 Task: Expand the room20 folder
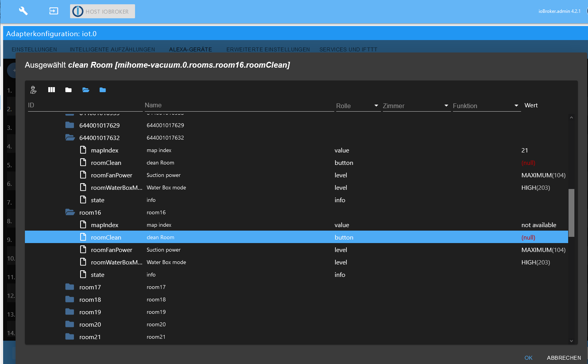(x=70, y=324)
